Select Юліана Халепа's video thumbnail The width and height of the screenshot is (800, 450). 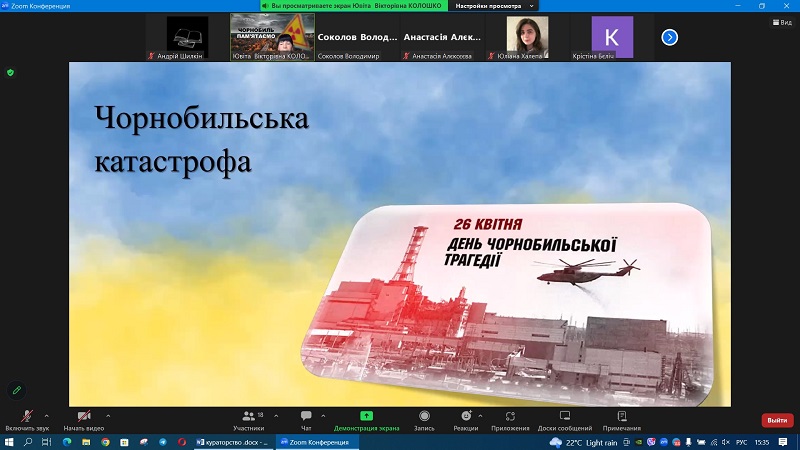pyautogui.click(x=527, y=38)
